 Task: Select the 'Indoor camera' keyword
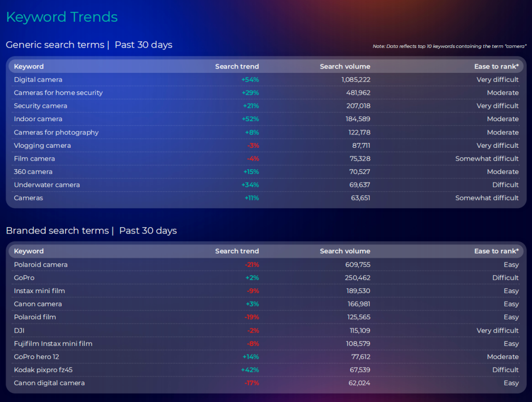(38, 119)
